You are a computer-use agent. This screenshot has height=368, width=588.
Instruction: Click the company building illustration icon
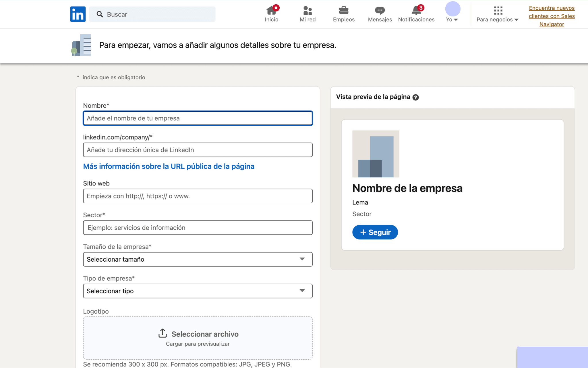(81, 45)
